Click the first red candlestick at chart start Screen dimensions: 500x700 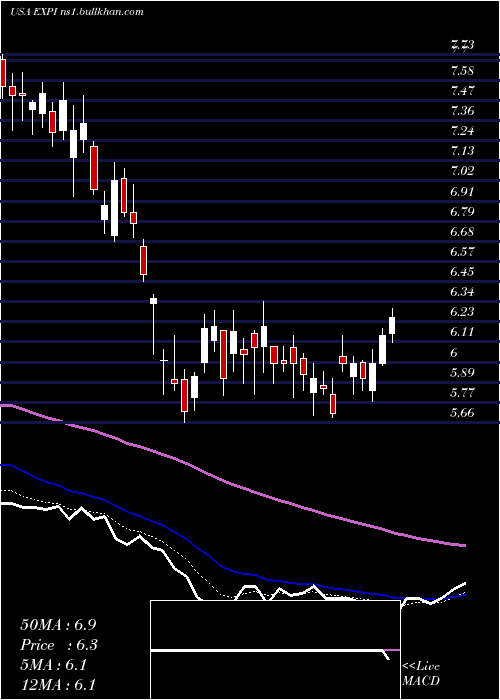click(x=3, y=73)
